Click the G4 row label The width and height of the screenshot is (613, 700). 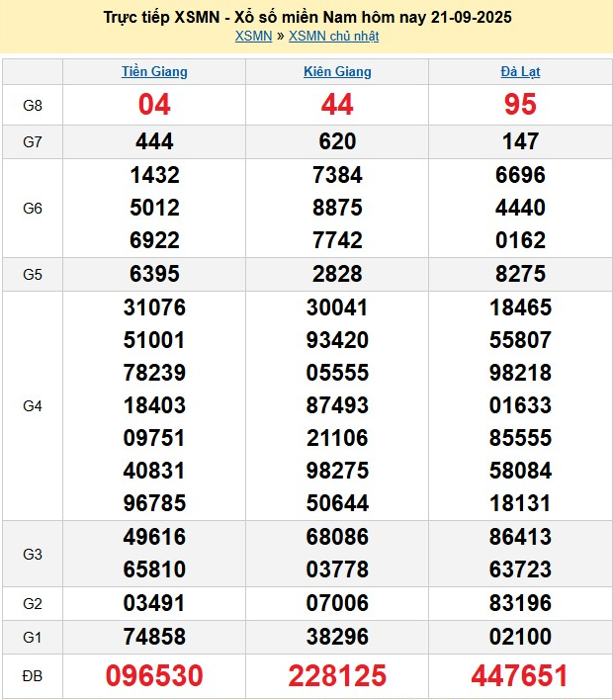click(33, 405)
